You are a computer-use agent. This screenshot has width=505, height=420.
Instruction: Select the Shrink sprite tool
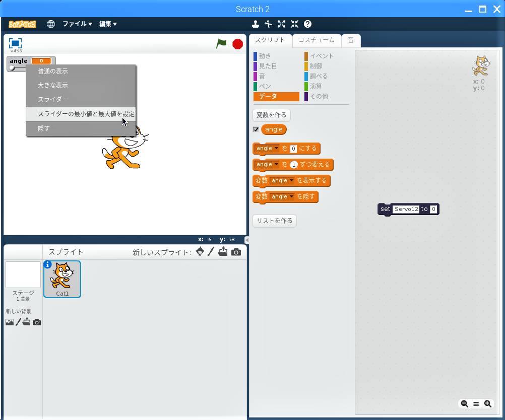[294, 24]
